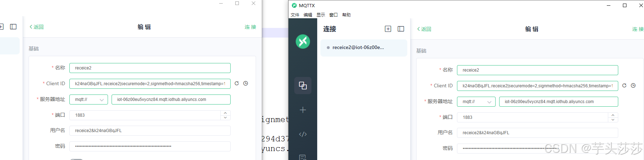Open the 文件 menu
644x160 pixels.
click(295, 15)
